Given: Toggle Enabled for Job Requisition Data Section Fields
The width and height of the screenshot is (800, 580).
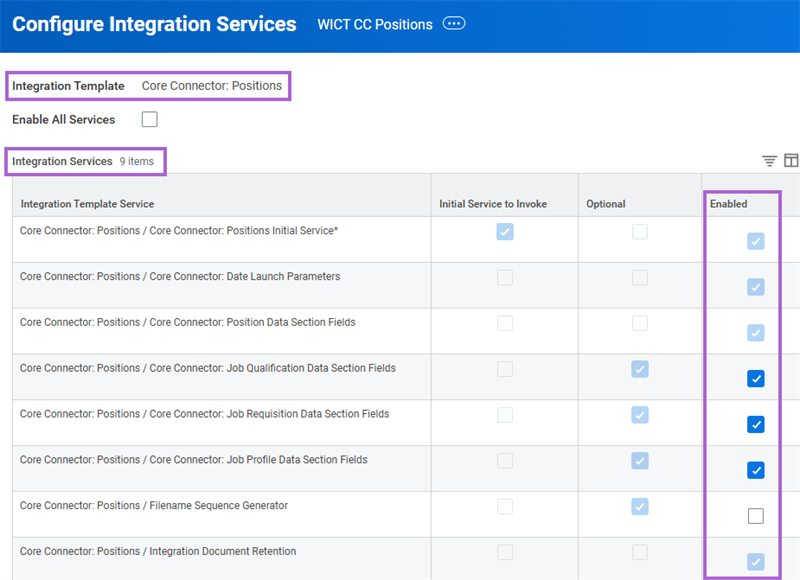Looking at the screenshot, I should pos(756,424).
